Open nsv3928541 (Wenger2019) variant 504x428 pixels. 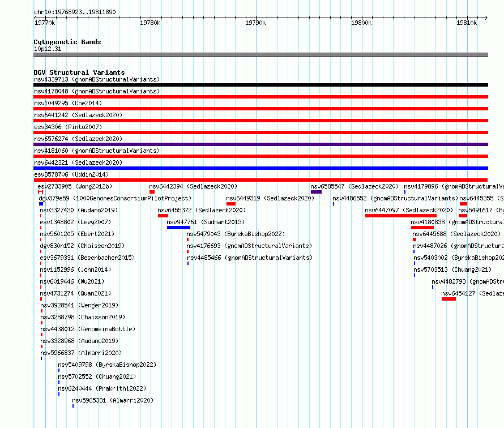[79, 305]
